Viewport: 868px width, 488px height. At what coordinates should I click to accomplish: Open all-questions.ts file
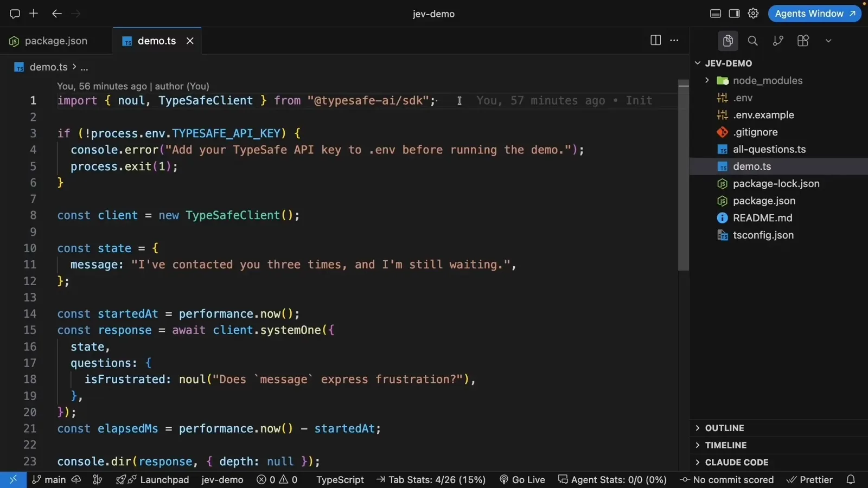(x=778, y=149)
